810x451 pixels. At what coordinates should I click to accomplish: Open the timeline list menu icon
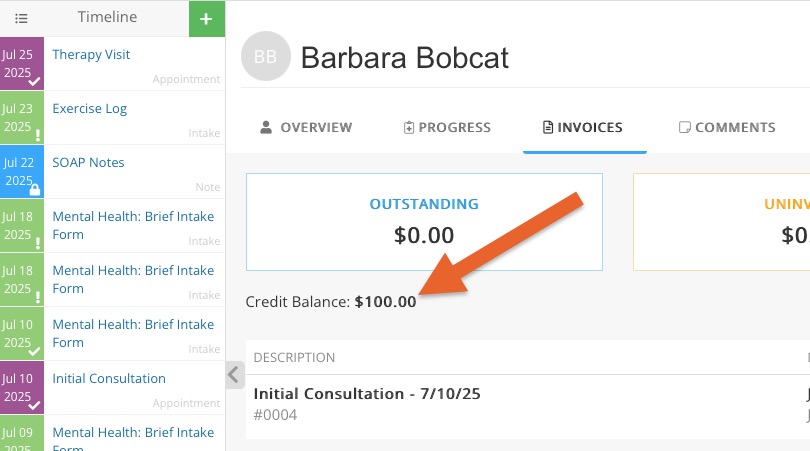click(x=21, y=19)
